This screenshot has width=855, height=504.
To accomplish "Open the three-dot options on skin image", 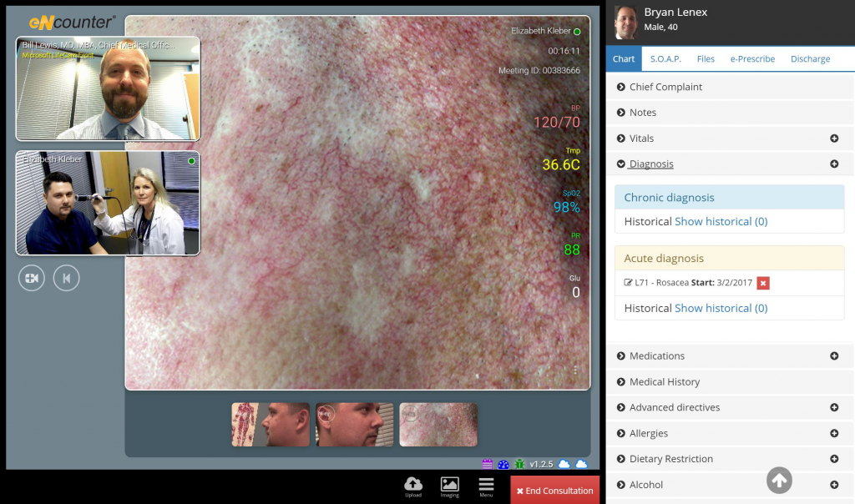I will [x=575, y=370].
